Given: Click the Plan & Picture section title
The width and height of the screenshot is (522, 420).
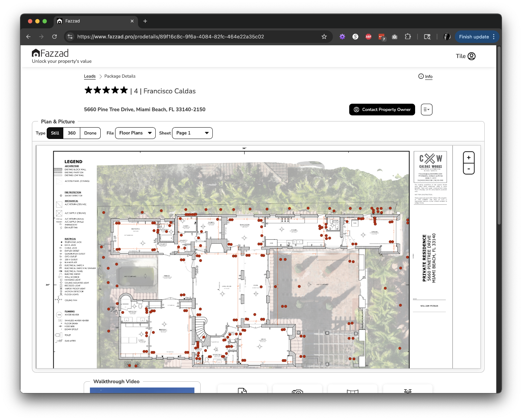Looking at the screenshot, I should pyautogui.click(x=58, y=122).
